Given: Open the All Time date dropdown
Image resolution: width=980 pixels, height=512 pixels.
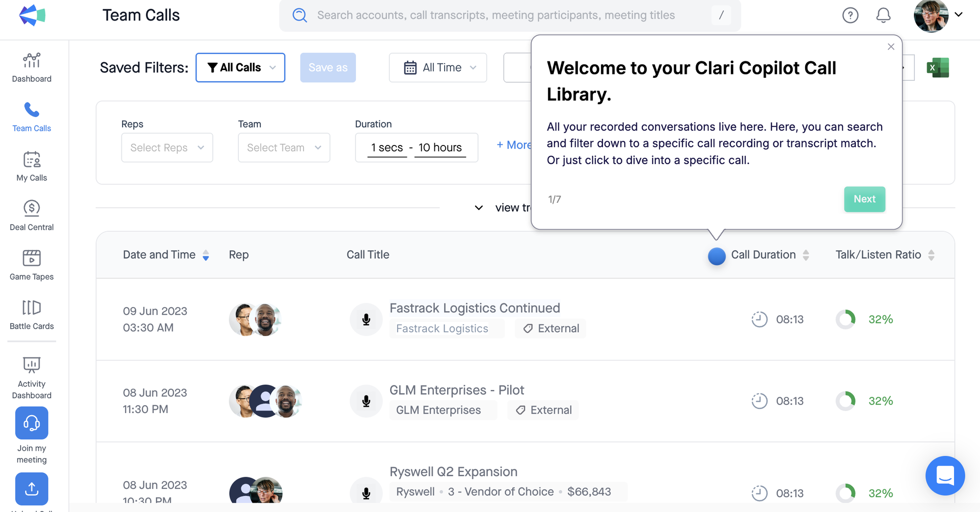Looking at the screenshot, I should [438, 68].
